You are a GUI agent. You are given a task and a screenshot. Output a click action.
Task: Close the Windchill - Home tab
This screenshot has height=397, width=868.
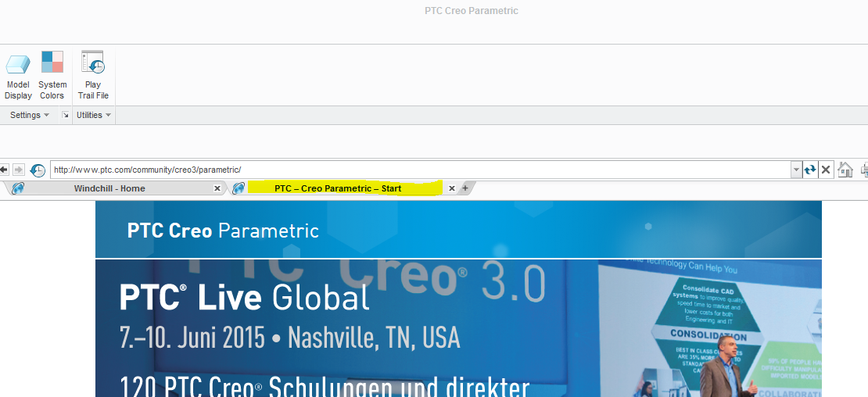(217, 188)
